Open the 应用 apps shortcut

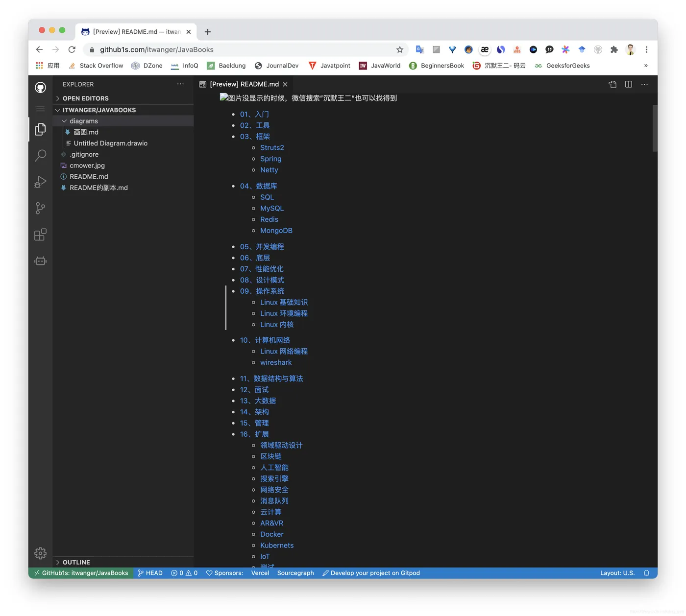[48, 66]
